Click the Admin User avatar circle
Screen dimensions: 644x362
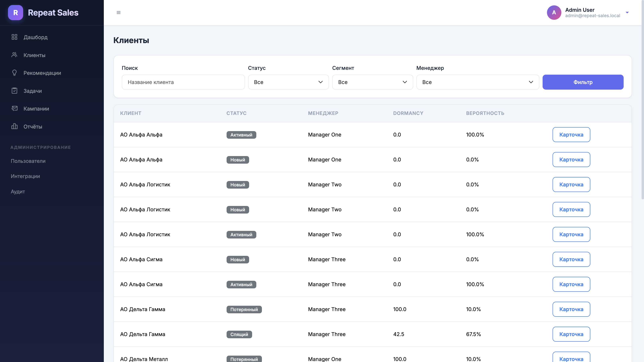pyautogui.click(x=554, y=13)
